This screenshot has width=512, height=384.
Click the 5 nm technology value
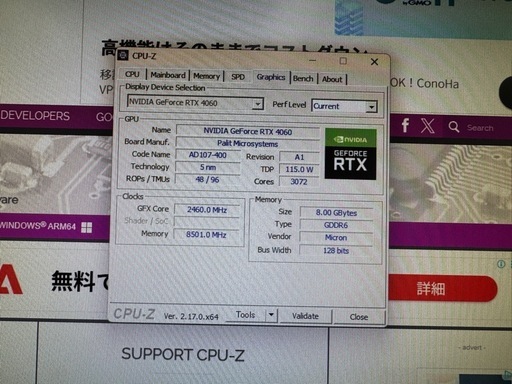[208, 167]
